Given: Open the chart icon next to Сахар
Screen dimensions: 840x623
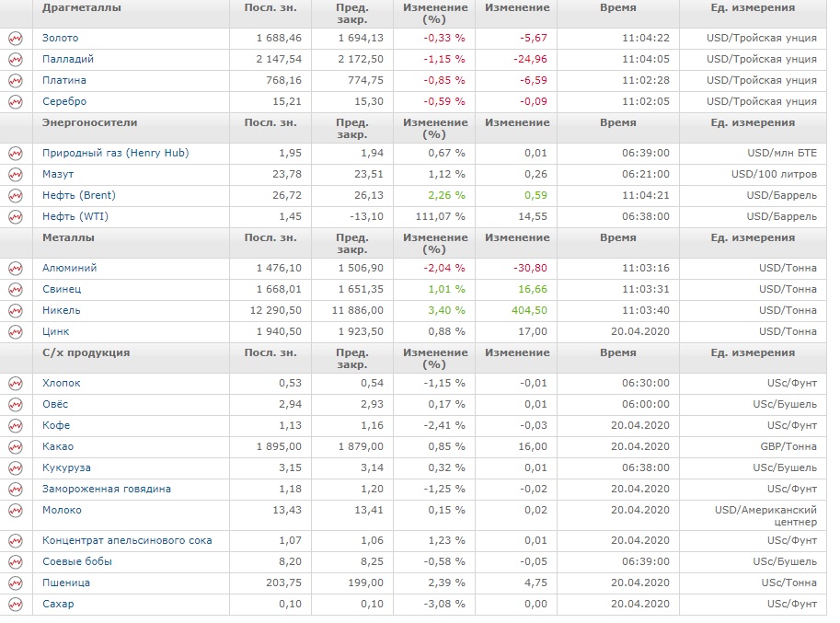Looking at the screenshot, I should click(x=15, y=605).
